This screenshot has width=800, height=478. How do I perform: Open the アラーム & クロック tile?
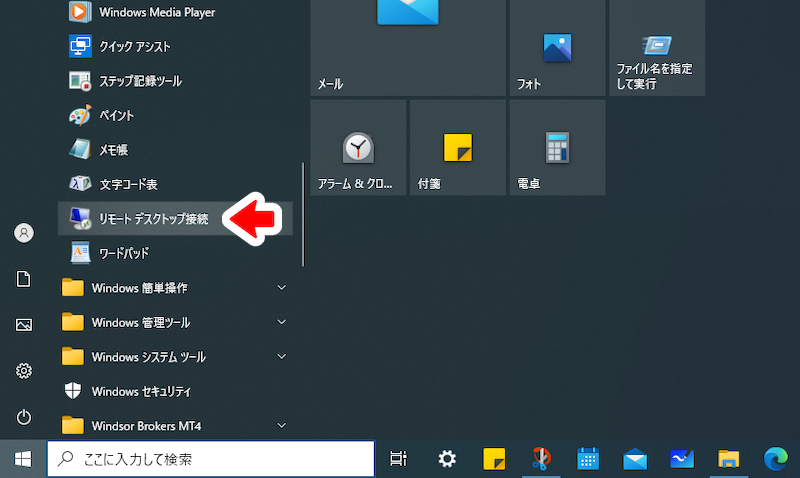click(358, 147)
